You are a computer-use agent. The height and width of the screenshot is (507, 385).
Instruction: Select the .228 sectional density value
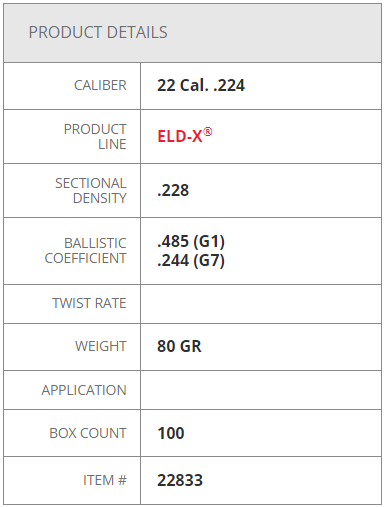173,191
